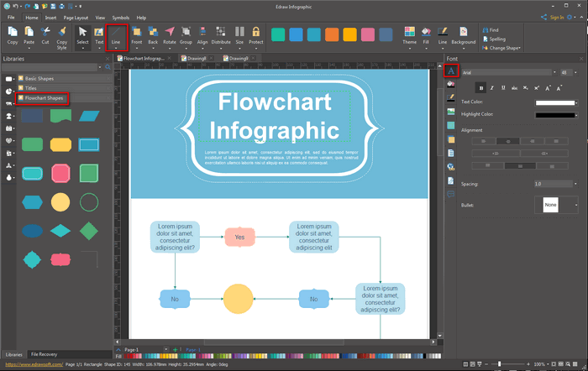588x371 pixels.
Task: Toggle bold text formatting
Action: pos(480,86)
